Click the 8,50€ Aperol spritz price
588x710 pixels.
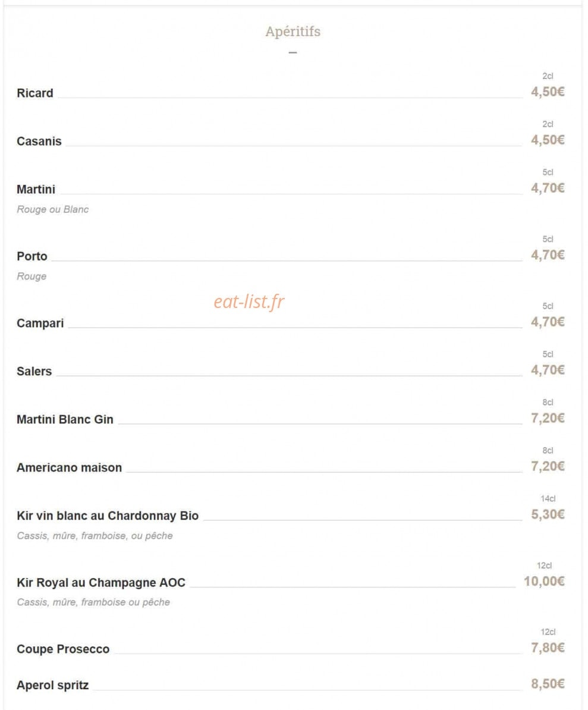(548, 684)
